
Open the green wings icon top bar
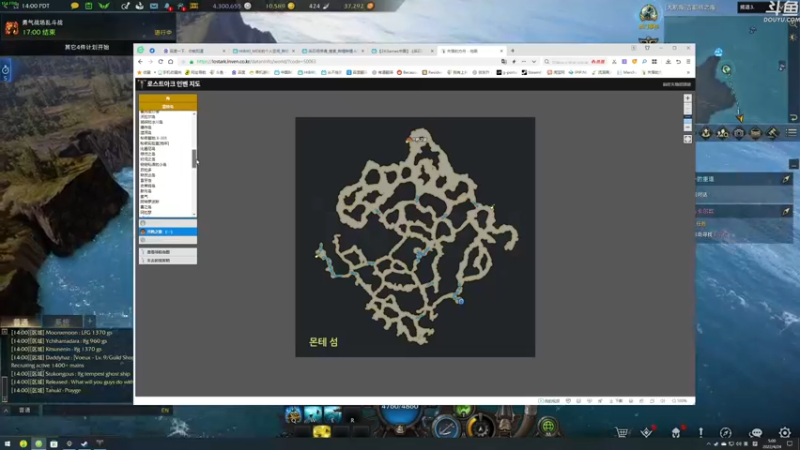pos(104,6)
